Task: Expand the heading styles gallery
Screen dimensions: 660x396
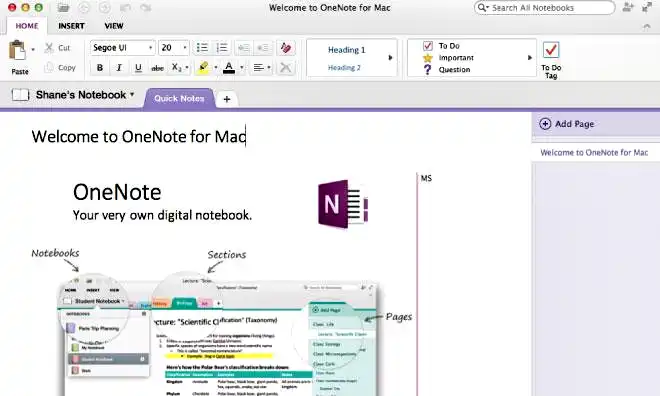Action: click(390, 58)
